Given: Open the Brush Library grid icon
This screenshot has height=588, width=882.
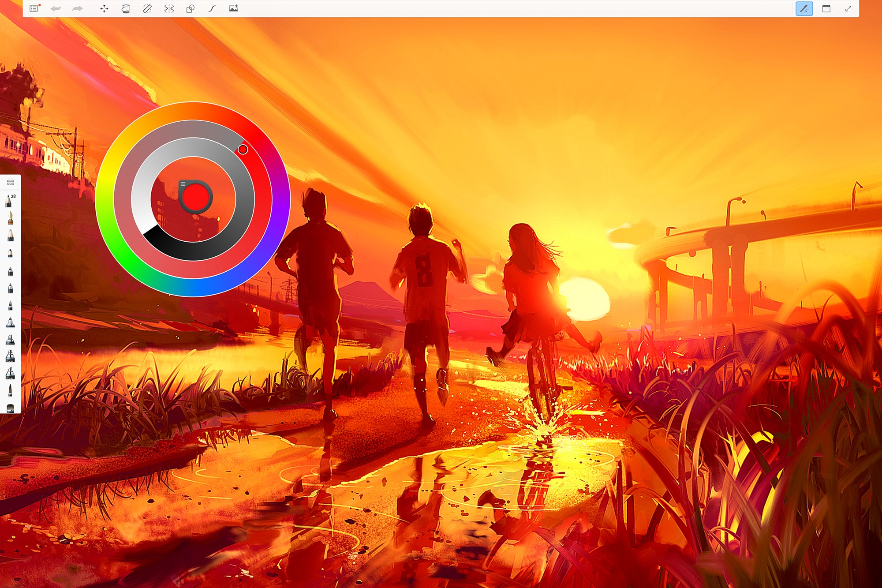Looking at the screenshot, I should click(x=11, y=182).
